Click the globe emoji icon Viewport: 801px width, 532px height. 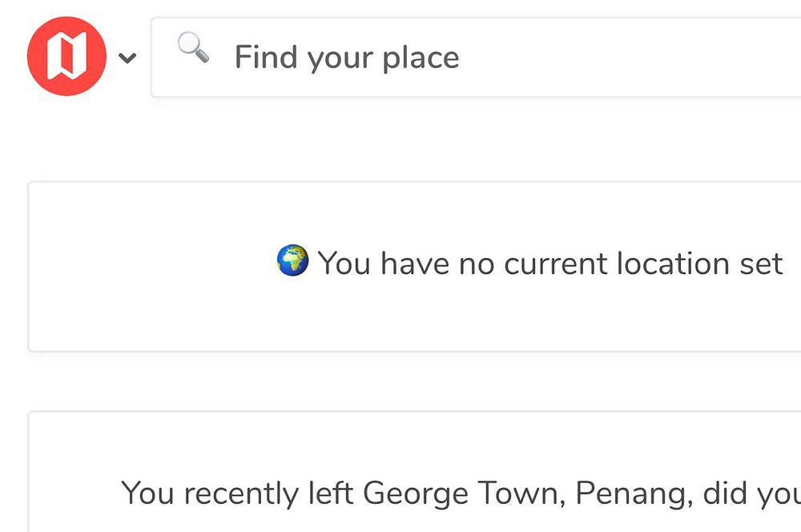[x=292, y=261]
